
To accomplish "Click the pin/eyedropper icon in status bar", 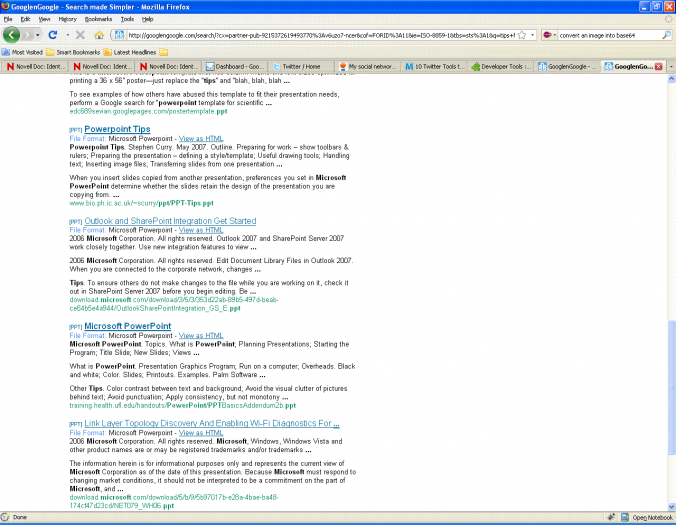I will [x=611, y=517].
